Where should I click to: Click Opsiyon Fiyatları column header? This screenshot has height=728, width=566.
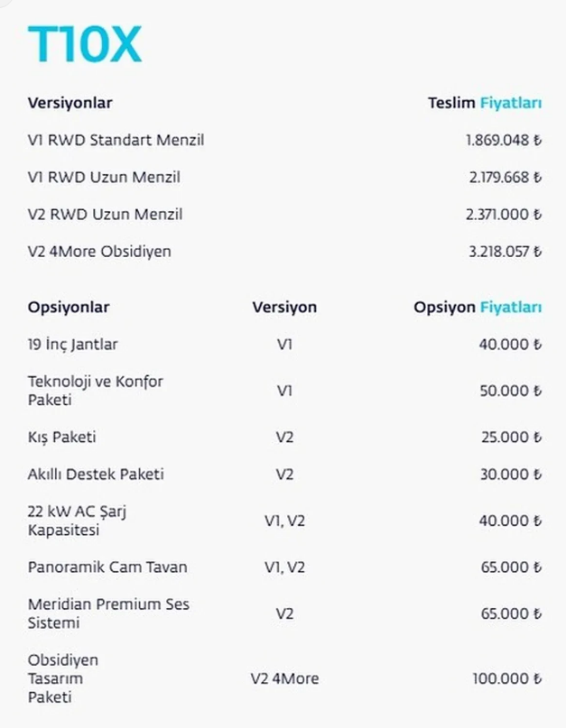tap(478, 307)
